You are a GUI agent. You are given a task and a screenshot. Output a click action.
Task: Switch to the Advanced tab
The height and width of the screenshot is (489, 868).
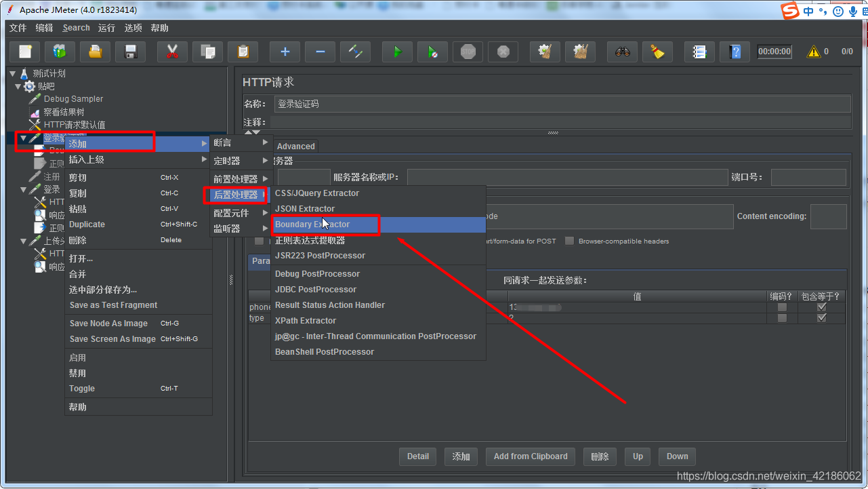(x=295, y=146)
